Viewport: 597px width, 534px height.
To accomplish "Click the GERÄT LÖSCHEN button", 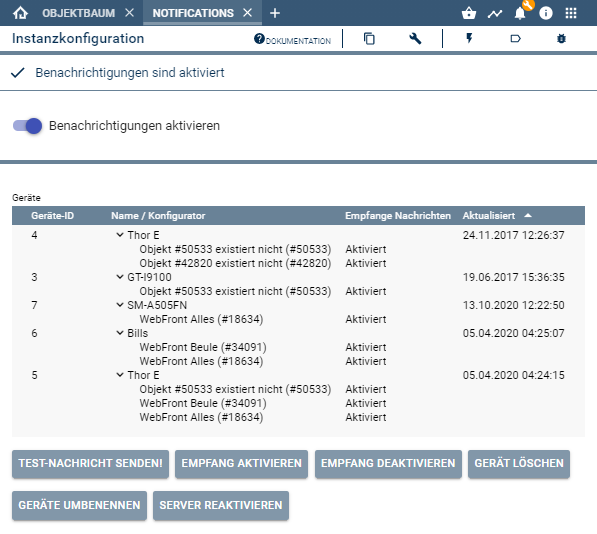I will tap(519, 464).
